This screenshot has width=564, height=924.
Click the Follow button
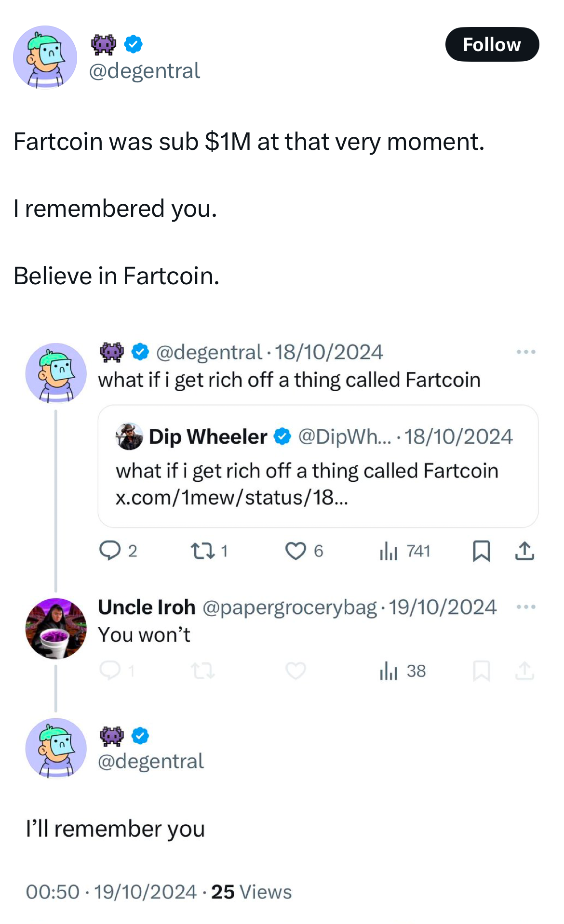[492, 44]
